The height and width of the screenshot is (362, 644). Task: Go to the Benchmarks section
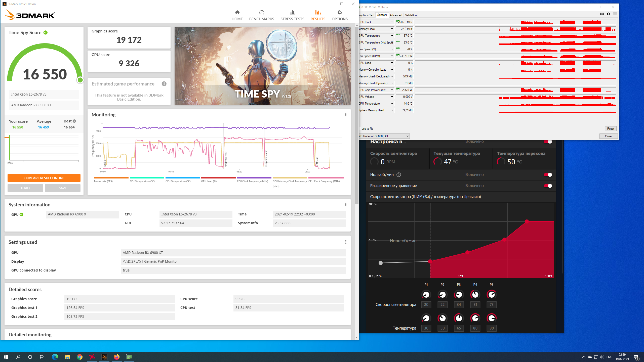click(x=261, y=15)
